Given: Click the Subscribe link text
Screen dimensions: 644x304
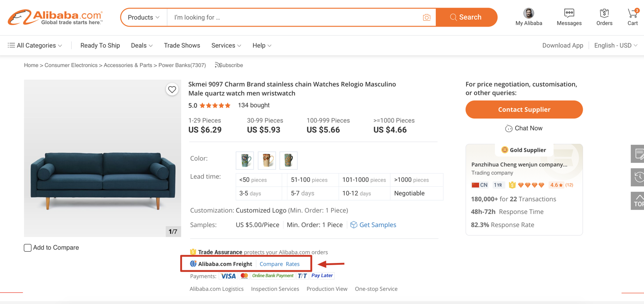Looking at the screenshot, I should click(x=232, y=65).
